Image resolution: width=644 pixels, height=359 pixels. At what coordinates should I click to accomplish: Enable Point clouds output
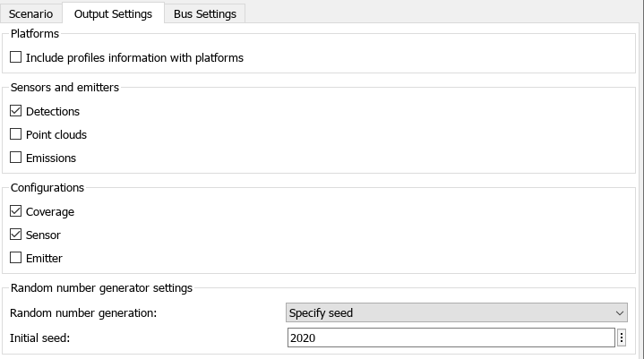click(x=16, y=134)
